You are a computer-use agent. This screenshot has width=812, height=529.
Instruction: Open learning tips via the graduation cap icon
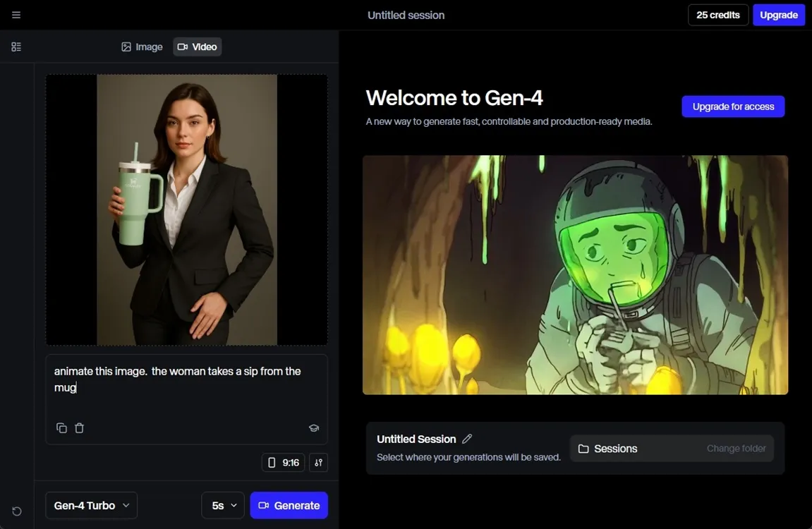pyautogui.click(x=313, y=427)
